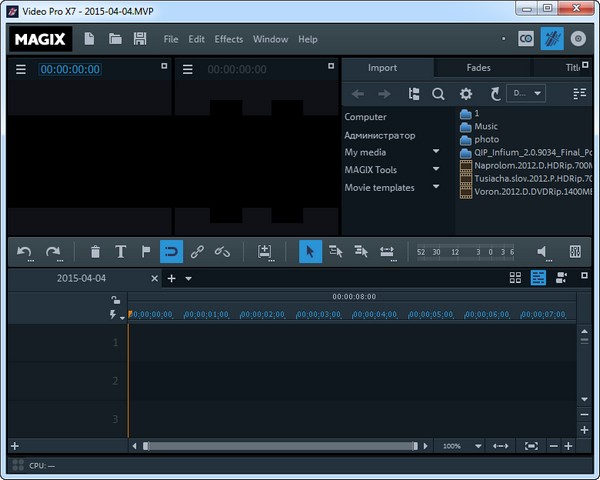Open the Computer location in media pool

click(365, 117)
